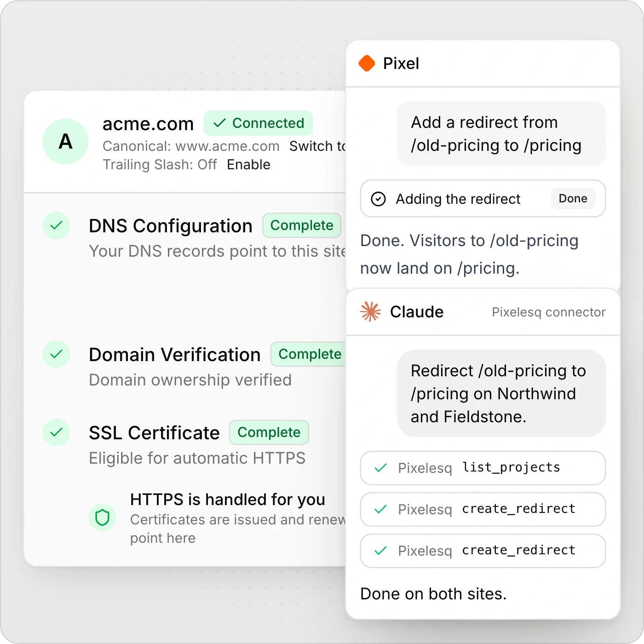644x644 pixels.
Task: Expand the Pixelesq list_projects tool call
Action: 483,468
